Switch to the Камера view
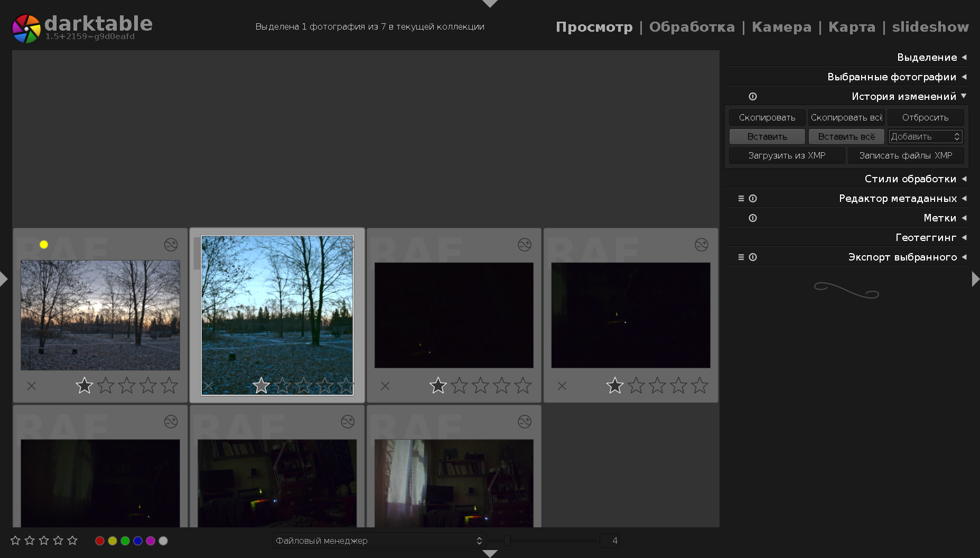The height and width of the screenshot is (558, 980). pyautogui.click(x=781, y=27)
